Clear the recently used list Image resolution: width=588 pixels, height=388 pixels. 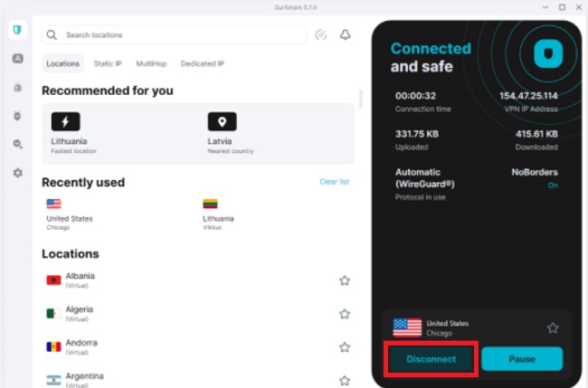[x=334, y=182]
